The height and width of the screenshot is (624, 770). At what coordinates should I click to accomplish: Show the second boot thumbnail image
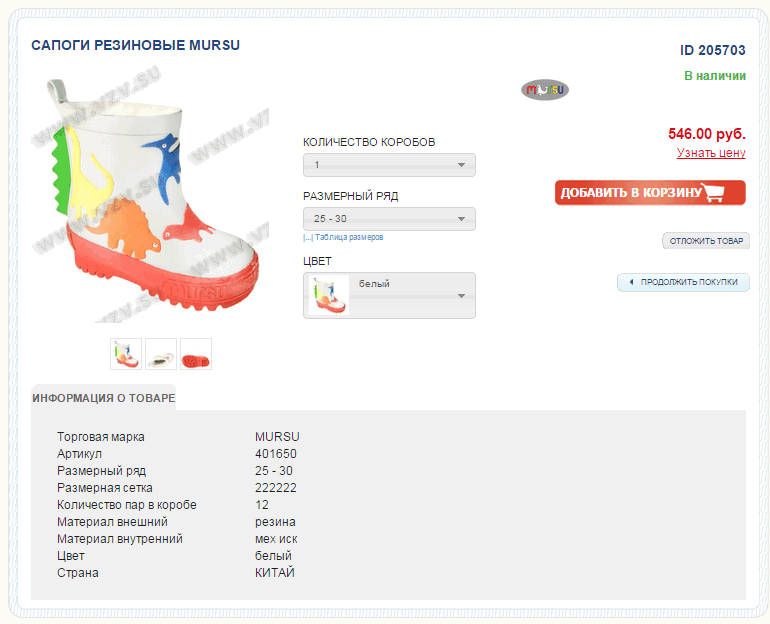tap(161, 354)
